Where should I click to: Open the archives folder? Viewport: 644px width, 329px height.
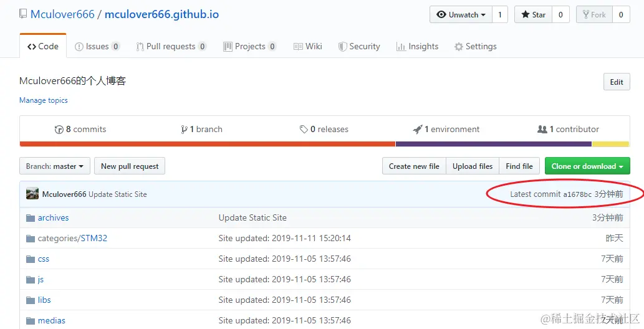point(54,217)
